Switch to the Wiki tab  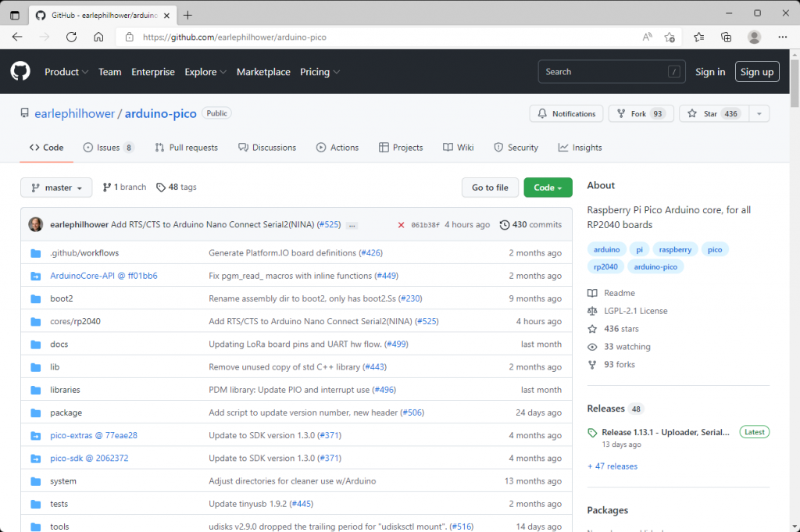point(458,148)
